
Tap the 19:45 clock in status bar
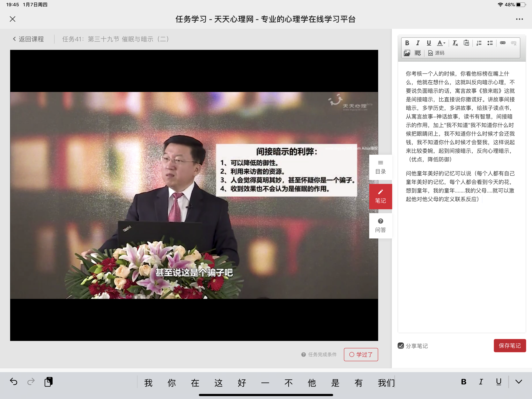(12, 4)
